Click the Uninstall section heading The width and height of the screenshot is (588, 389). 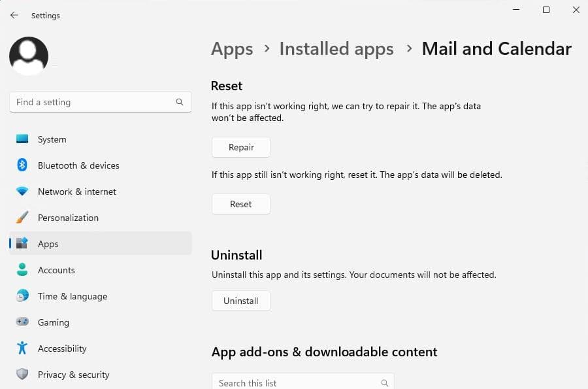point(237,255)
